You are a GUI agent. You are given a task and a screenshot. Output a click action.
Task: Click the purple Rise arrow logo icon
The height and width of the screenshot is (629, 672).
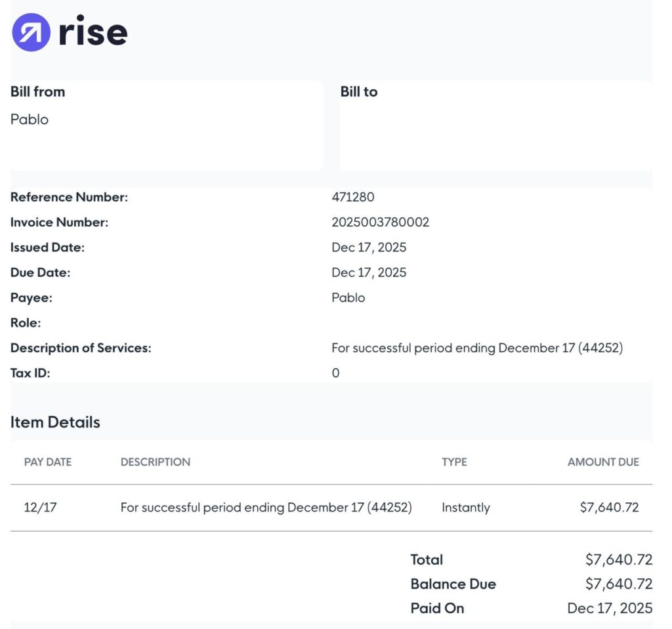(x=31, y=32)
